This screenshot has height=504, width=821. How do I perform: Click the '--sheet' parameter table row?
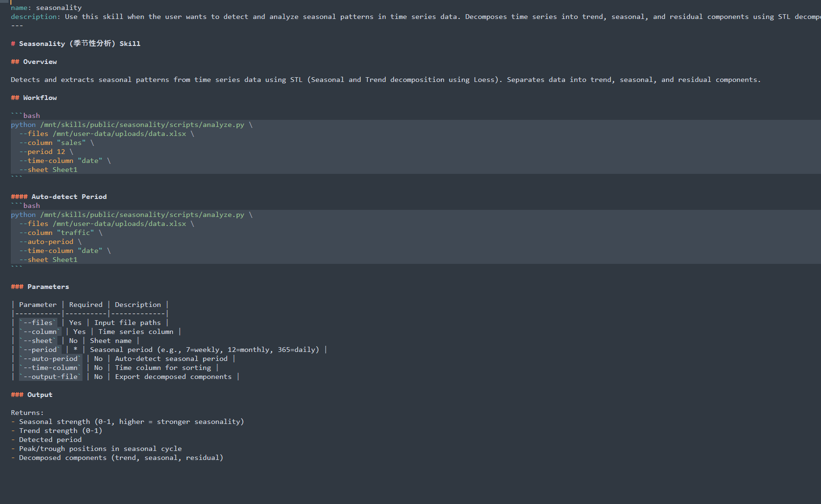tap(75, 341)
